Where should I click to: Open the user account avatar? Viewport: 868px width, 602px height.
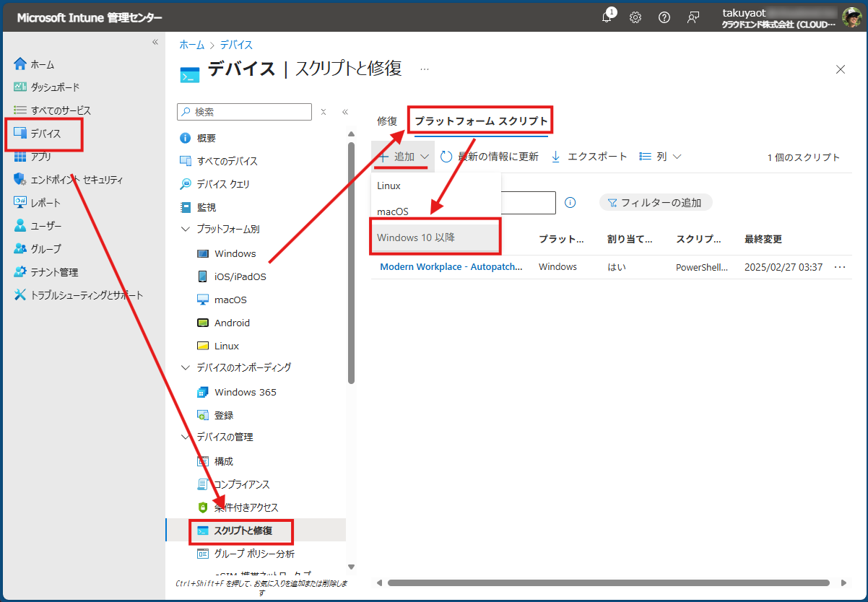click(851, 17)
